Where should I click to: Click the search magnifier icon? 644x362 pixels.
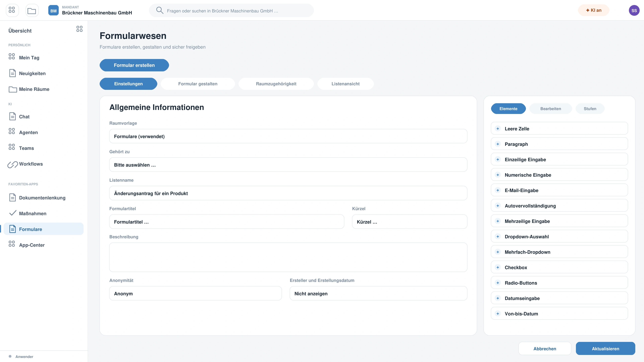tap(160, 10)
